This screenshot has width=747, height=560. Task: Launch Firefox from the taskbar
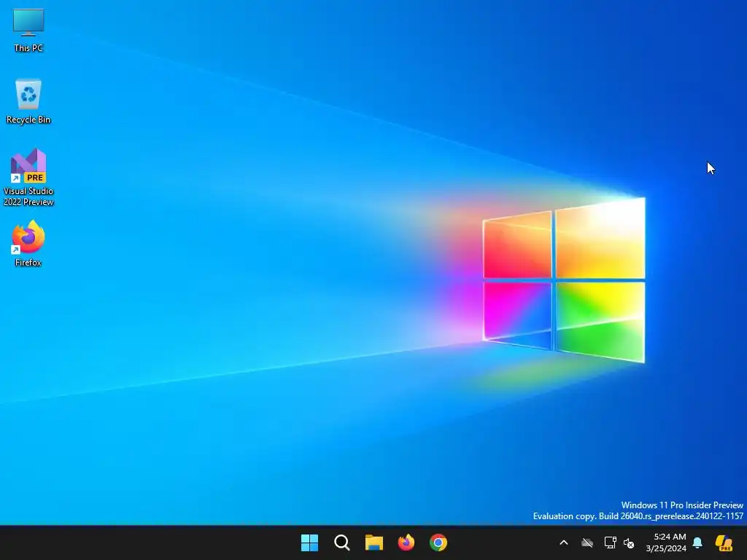[406, 542]
